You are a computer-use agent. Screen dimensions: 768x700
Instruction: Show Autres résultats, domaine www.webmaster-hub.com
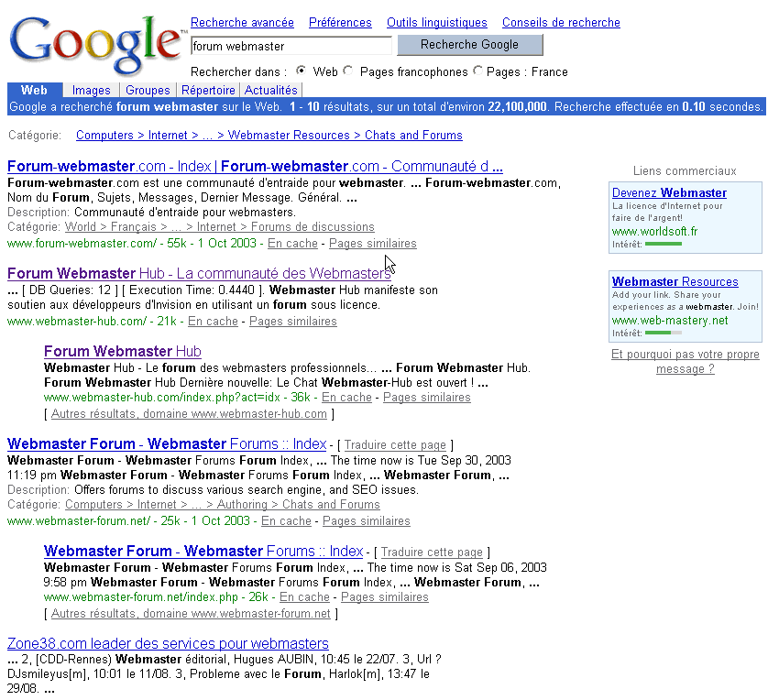189,413
